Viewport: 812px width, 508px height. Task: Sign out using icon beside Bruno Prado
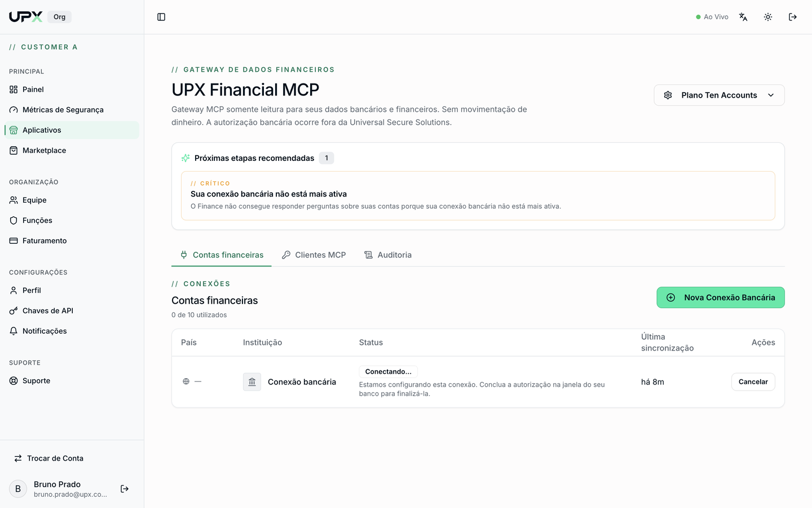125,489
